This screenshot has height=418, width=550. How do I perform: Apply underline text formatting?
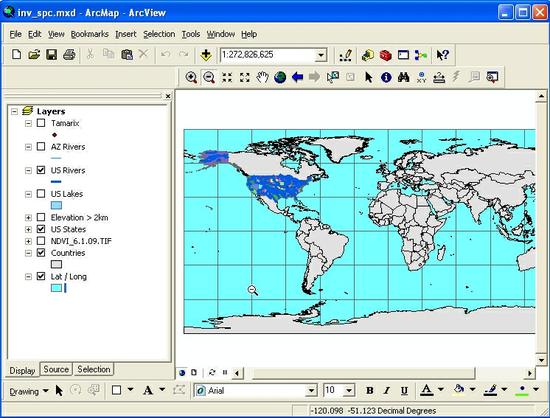pyautogui.click(x=404, y=390)
